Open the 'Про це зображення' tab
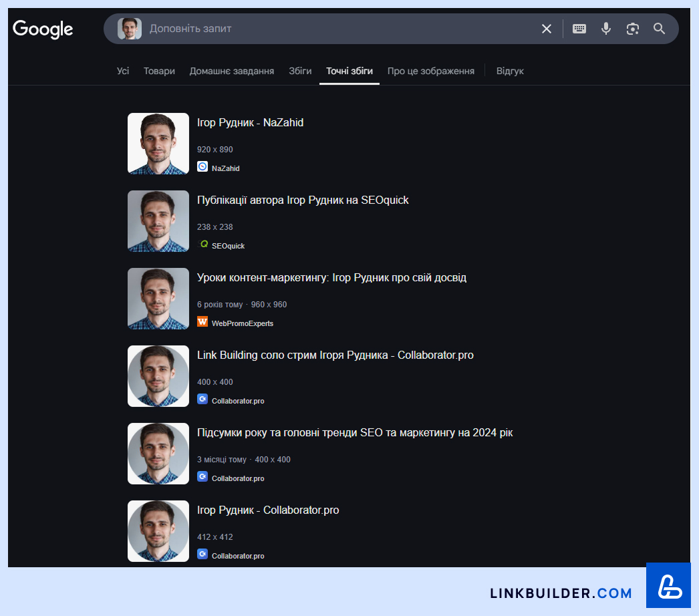The height and width of the screenshot is (616, 699). [x=430, y=71]
